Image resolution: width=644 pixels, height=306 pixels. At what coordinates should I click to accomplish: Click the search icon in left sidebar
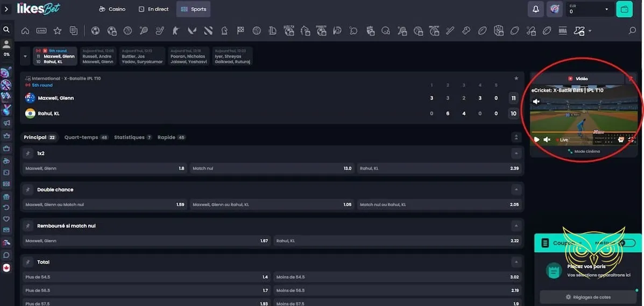(6, 30)
